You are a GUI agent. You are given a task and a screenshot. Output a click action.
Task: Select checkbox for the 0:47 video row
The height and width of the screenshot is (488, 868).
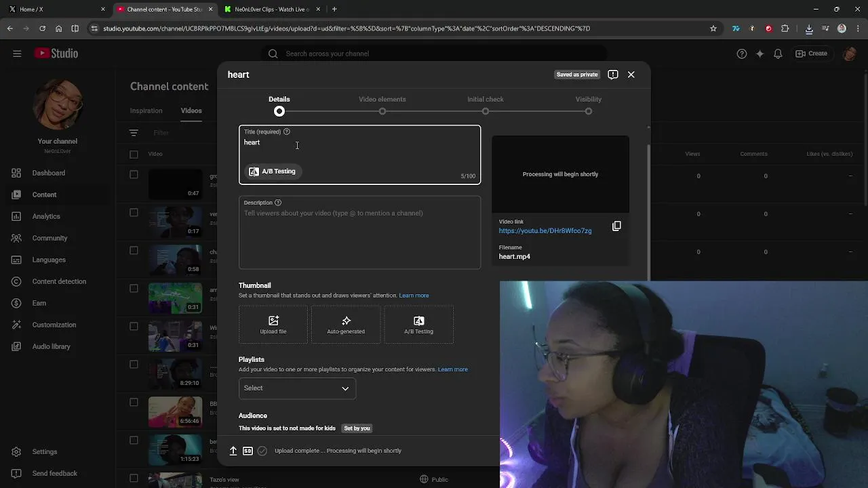tap(134, 175)
